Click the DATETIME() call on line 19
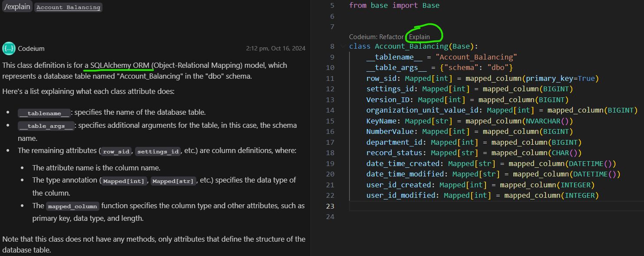 [591, 163]
